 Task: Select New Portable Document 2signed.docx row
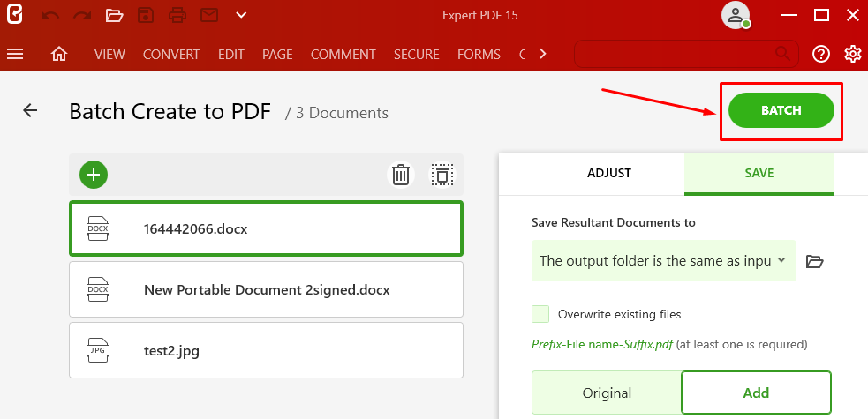(x=267, y=289)
